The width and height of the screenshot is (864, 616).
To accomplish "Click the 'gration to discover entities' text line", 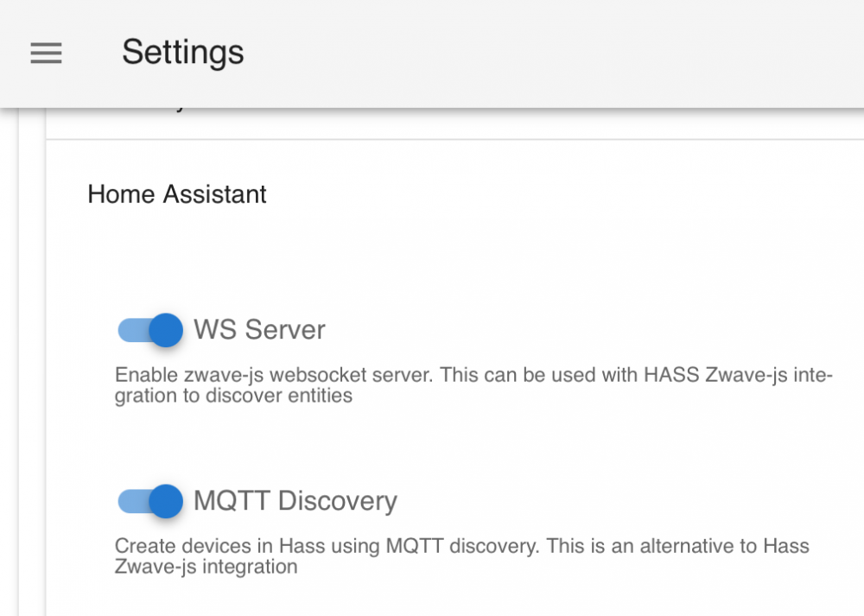I will 233,396.
